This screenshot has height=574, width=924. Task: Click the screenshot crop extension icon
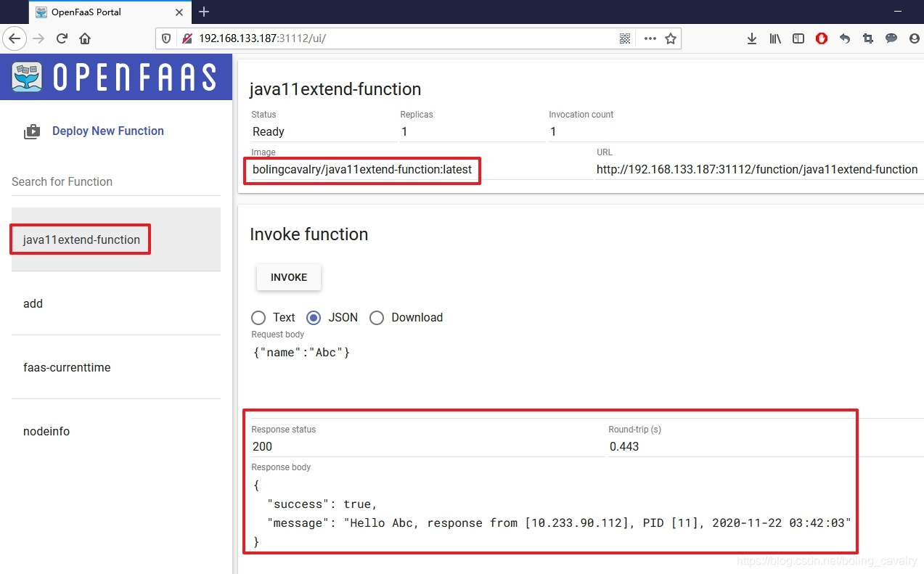[x=868, y=39]
